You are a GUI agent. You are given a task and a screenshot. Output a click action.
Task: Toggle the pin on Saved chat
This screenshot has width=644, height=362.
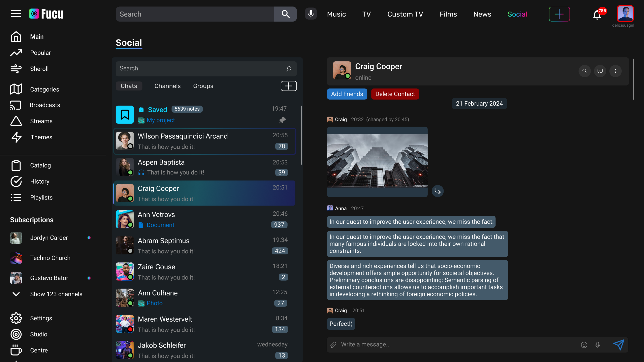tap(282, 120)
